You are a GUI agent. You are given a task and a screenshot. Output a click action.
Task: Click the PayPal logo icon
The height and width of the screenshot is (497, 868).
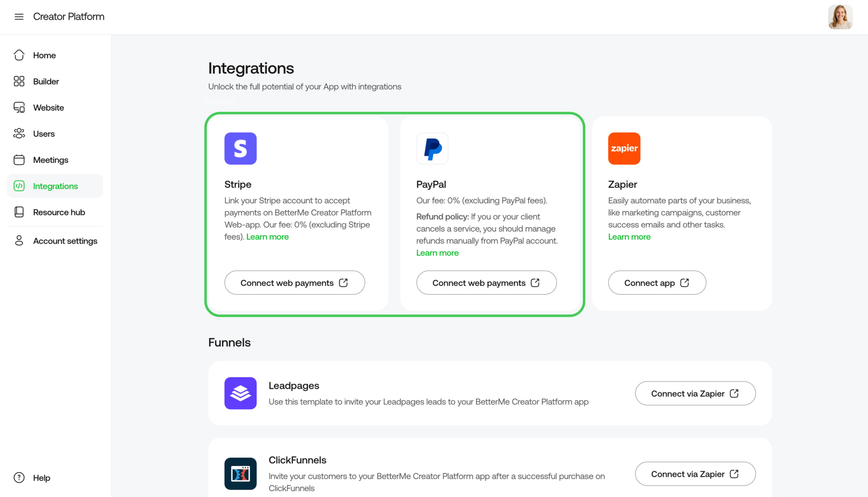[432, 149]
